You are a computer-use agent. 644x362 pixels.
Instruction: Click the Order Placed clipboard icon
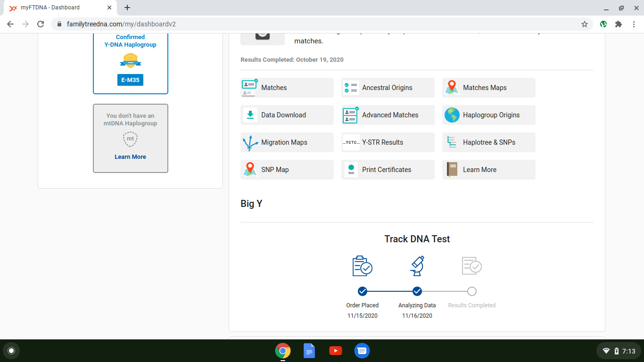pos(363,266)
